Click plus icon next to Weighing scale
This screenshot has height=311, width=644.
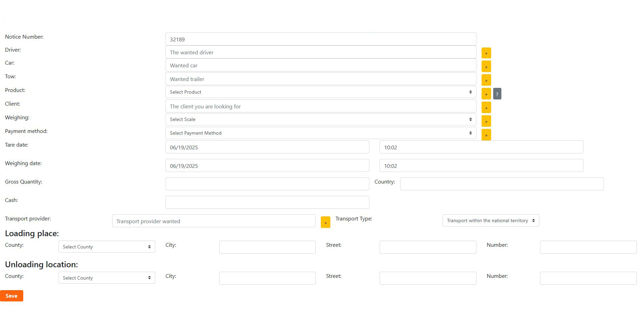[x=486, y=121]
